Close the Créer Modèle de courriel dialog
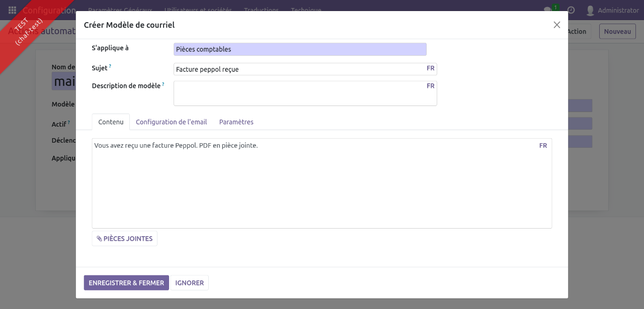The image size is (644, 309). pos(556,25)
